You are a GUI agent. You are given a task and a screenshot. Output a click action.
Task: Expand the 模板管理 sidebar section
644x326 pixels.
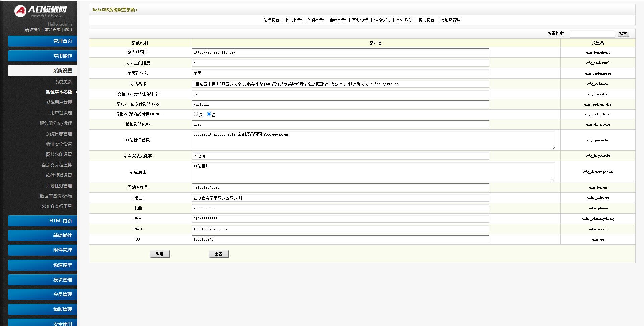(43, 309)
